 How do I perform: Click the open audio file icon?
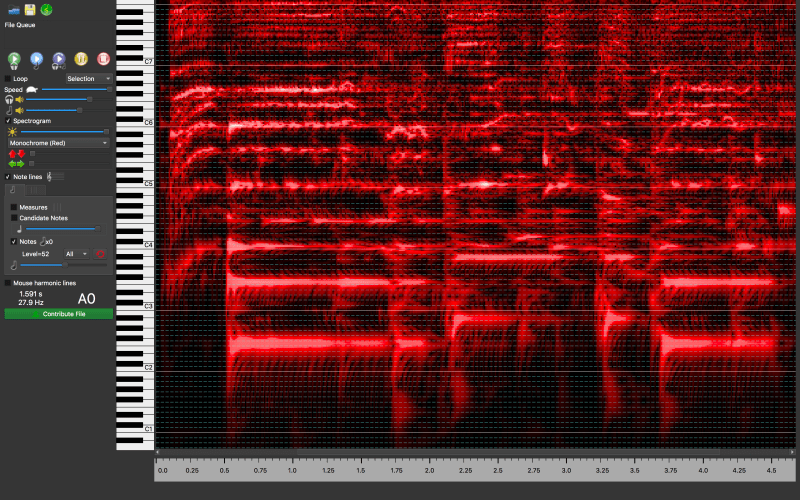pyautogui.click(x=14, y=10)
